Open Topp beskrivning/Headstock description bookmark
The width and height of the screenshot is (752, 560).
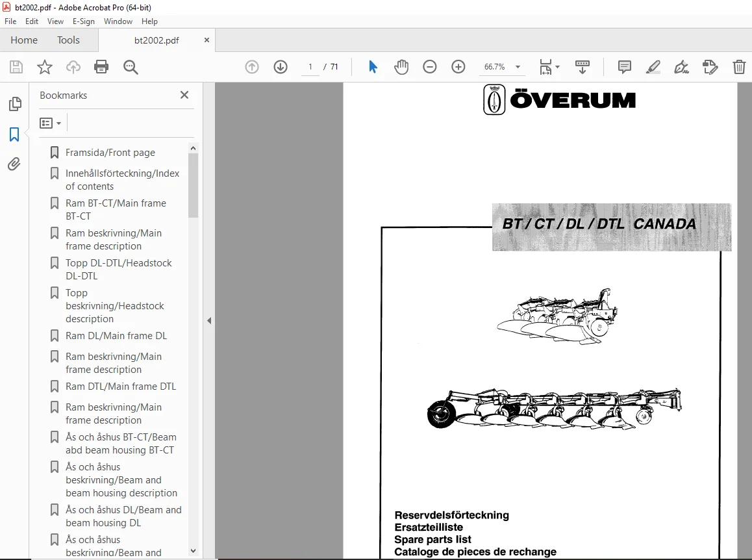[115, 306]
